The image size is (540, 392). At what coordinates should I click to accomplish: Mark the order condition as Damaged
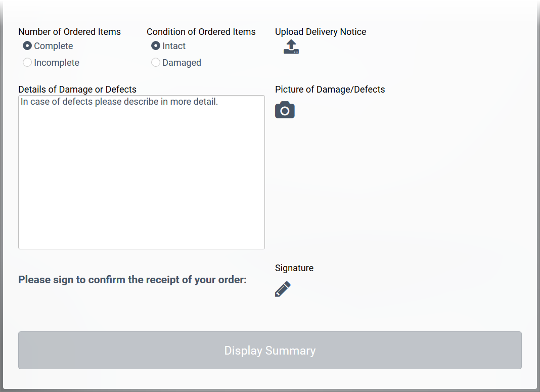coord(156,62)
